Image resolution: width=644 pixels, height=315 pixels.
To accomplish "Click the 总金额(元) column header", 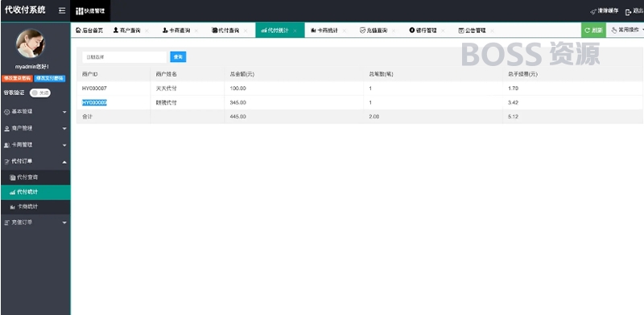I will [x=242, y=74].
